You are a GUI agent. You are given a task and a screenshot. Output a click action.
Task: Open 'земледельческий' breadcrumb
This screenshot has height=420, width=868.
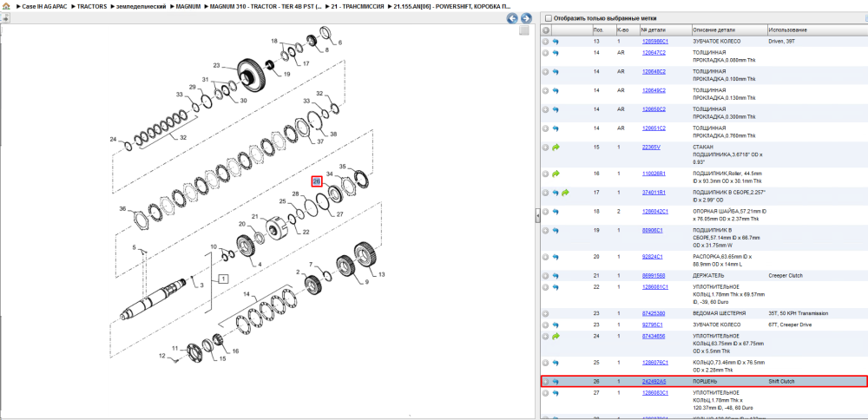141,5
